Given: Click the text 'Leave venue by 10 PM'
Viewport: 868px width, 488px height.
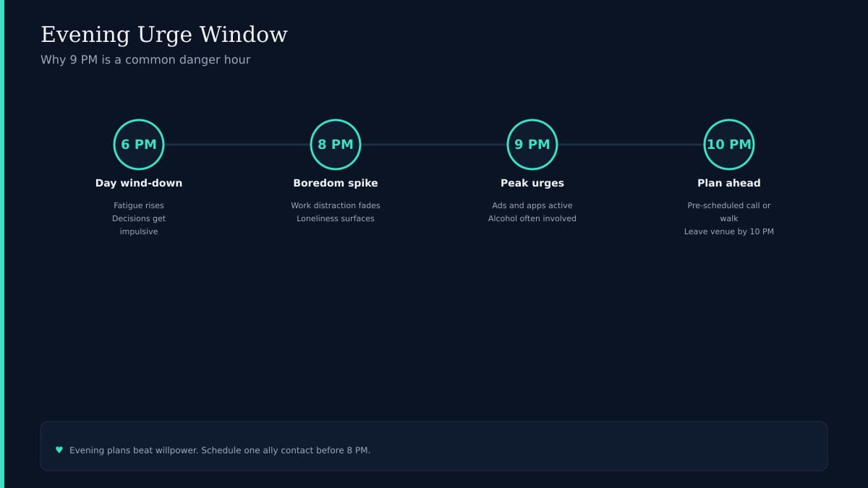Looking at the screenshot, I should point(729,231).
